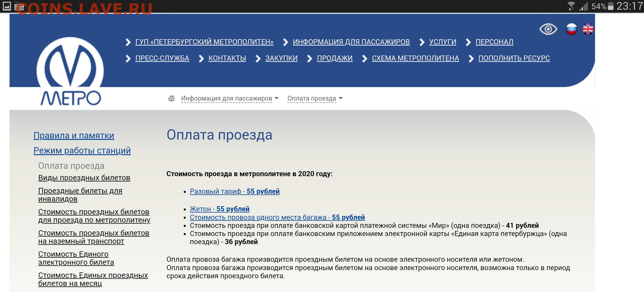Click arrow before Информация для пассажиров

point(285,42)
